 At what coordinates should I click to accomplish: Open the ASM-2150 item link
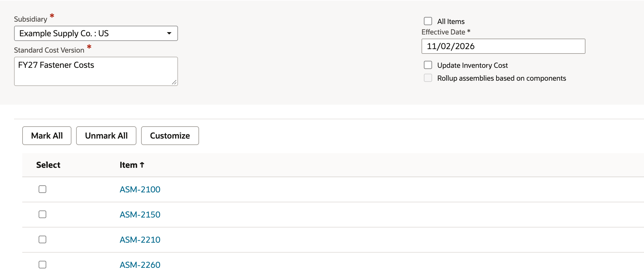point(140,215)
